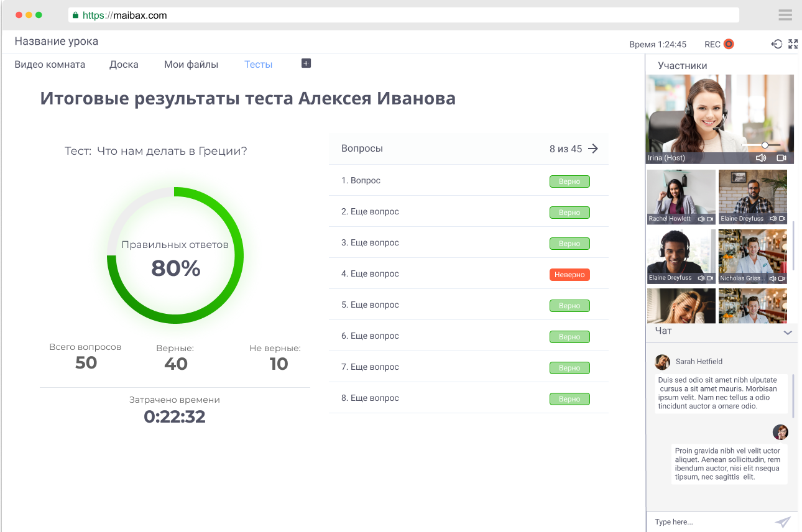Click the screen sync icon near REC

tap(777, 44)
